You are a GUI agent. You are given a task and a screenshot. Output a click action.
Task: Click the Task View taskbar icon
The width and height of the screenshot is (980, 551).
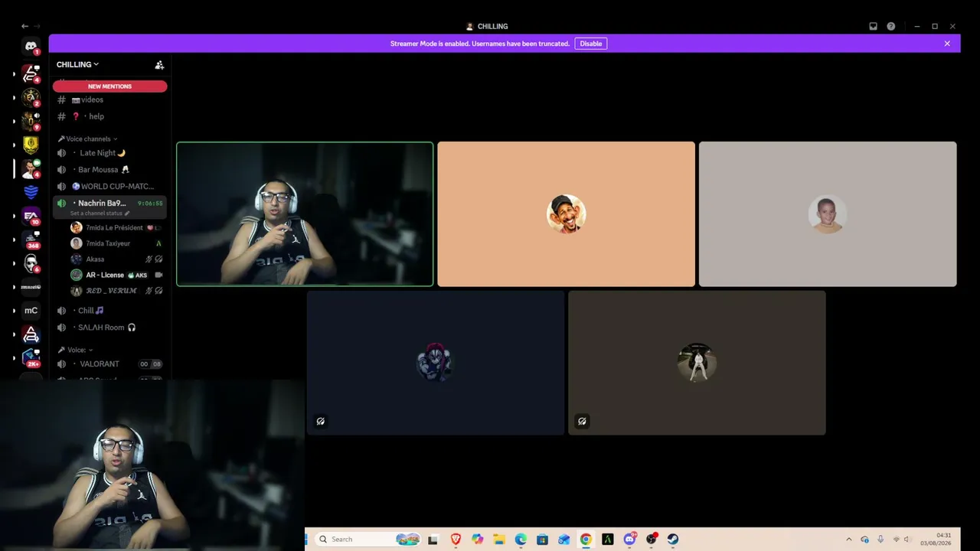pos(433,539)
